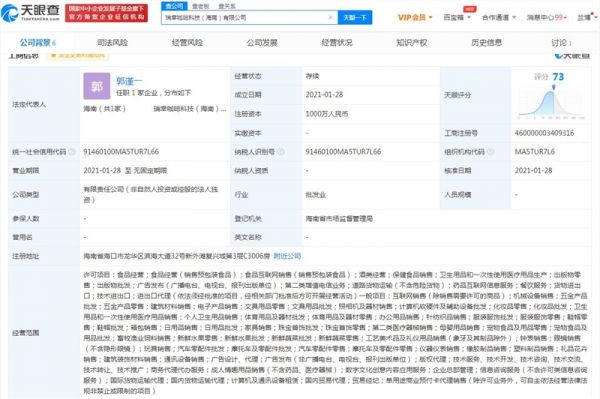Open the 合作通道 dropdown
This screenshot has height=399, width=600.
[499, 18]
